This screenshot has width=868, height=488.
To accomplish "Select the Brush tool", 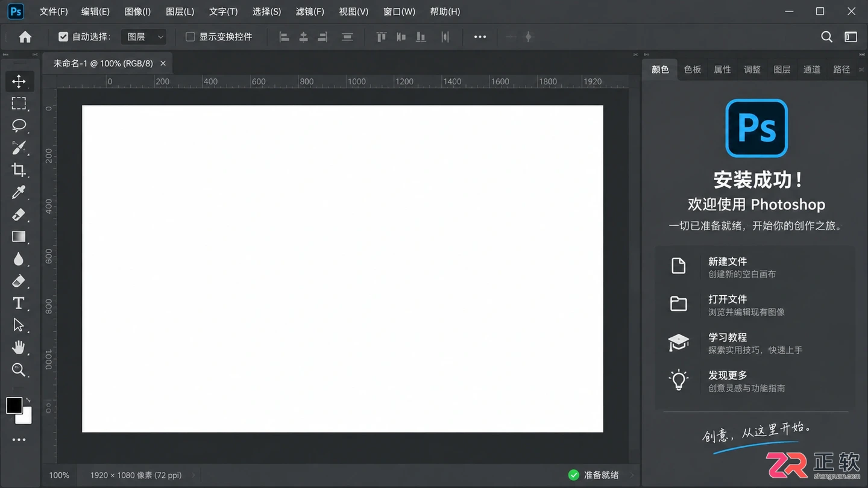I will 19,148.
